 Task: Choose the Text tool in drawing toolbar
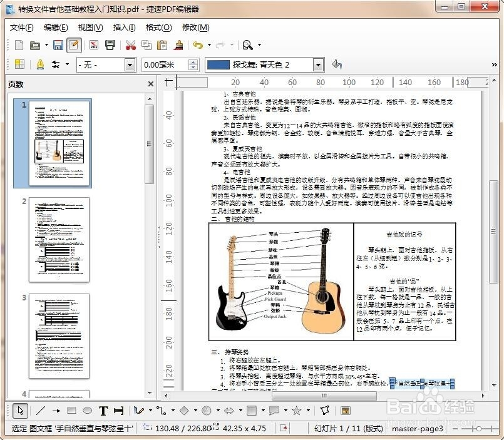coord(103,411)
